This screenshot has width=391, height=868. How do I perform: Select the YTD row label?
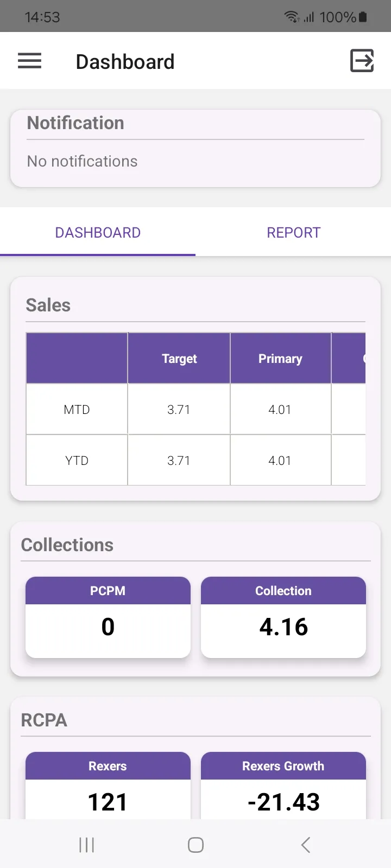click(x=77, y=461)
